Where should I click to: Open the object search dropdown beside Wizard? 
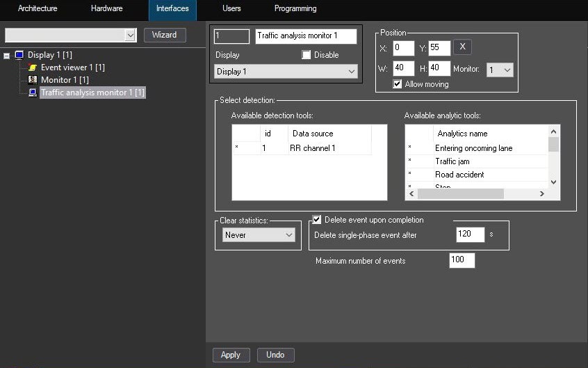(x=130, y=35)
